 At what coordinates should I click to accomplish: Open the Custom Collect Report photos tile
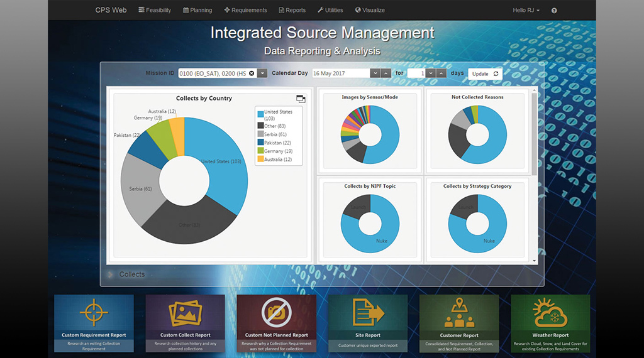(x=185, y=312)
